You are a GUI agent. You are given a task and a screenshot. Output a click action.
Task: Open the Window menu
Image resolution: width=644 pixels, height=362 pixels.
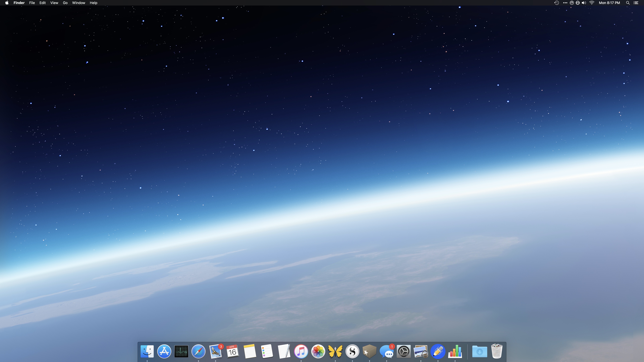[x=78, y=3]
